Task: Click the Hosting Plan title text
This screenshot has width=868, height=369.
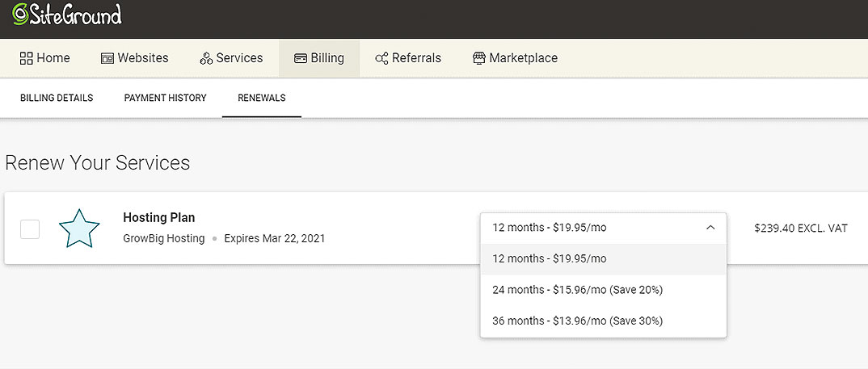Action: point(158,217)
